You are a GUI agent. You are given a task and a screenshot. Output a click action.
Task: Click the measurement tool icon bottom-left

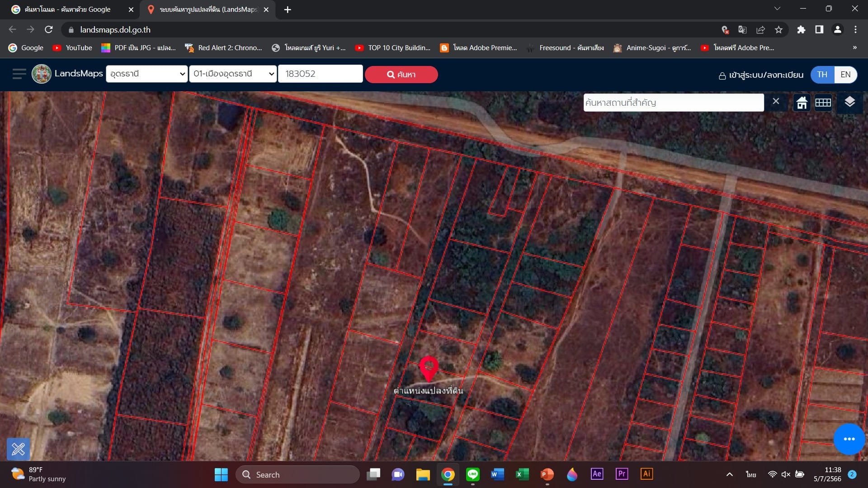tap(19, 449)
